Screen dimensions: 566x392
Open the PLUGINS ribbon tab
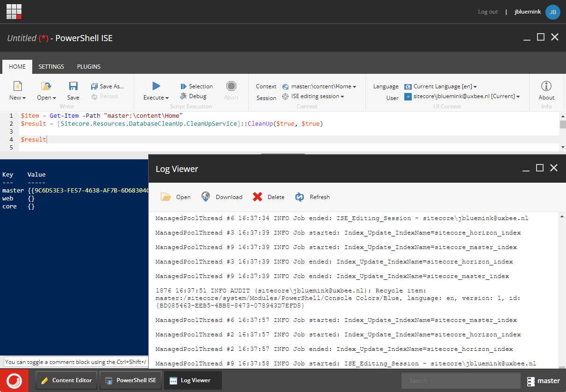click(88, 66)
